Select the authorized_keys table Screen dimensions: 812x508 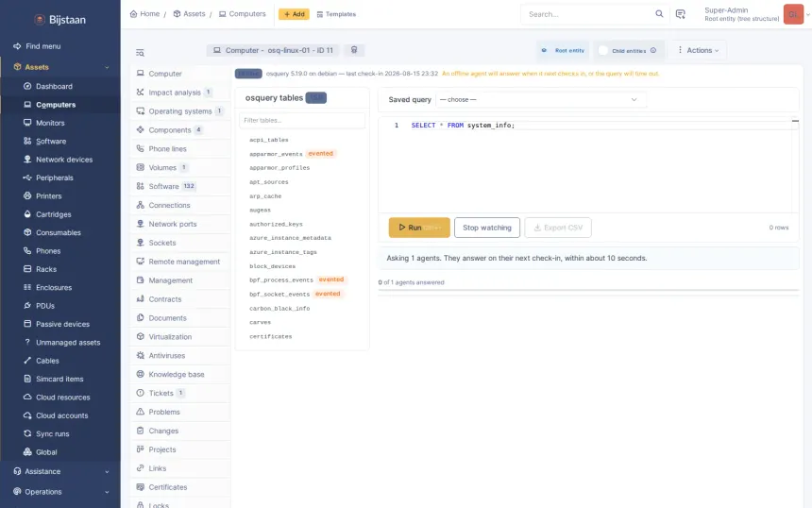(276, 224)
